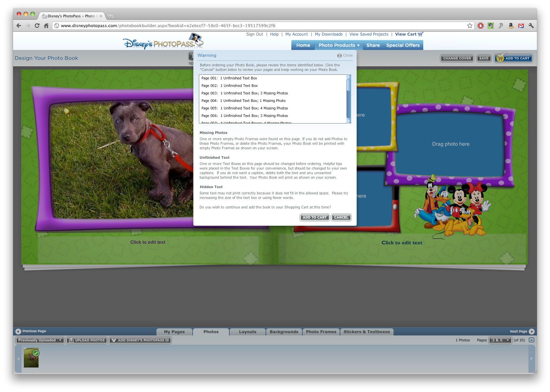Click Cancel in the Warning dialog
This screenshot has height=392, width=550.
[x=341, y=217]
